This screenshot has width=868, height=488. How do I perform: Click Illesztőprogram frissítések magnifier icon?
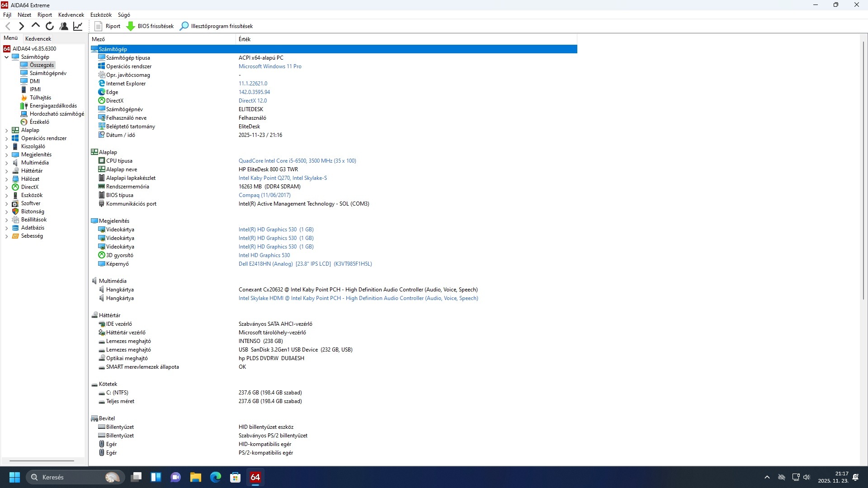coord(184,26)
